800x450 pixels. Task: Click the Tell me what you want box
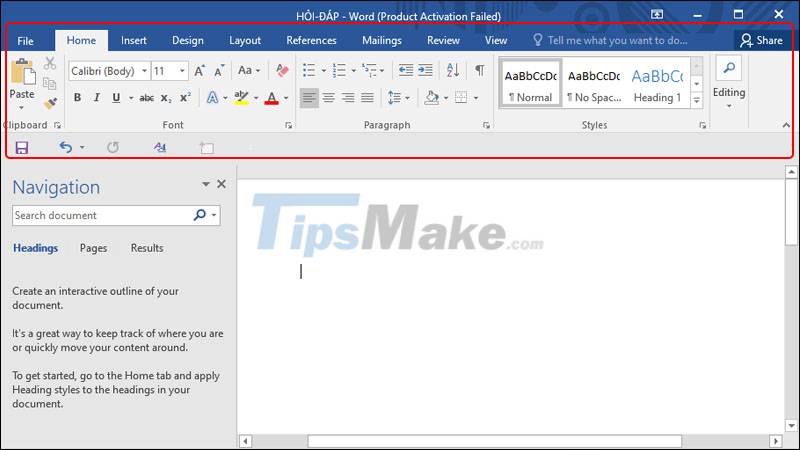(610, 40)
